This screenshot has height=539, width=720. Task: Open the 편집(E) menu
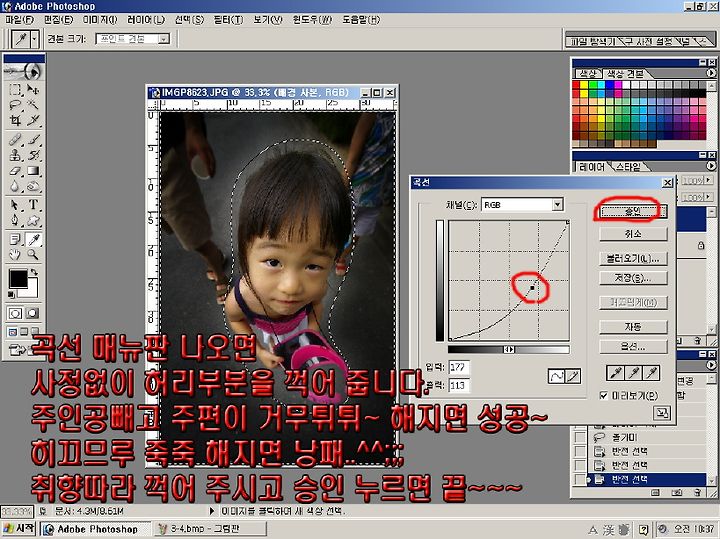pyautogui.click(x=58, y=20)
